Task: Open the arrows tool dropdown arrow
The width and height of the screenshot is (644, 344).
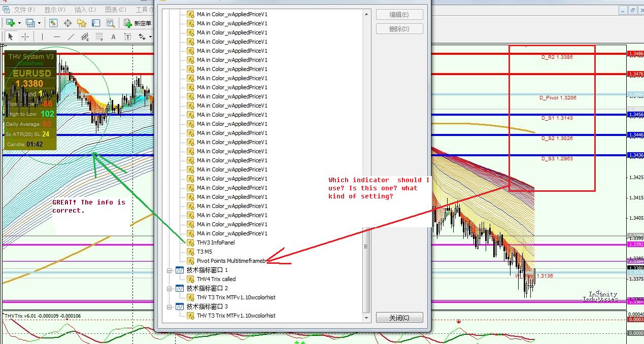Action: (x=150, y=37)
